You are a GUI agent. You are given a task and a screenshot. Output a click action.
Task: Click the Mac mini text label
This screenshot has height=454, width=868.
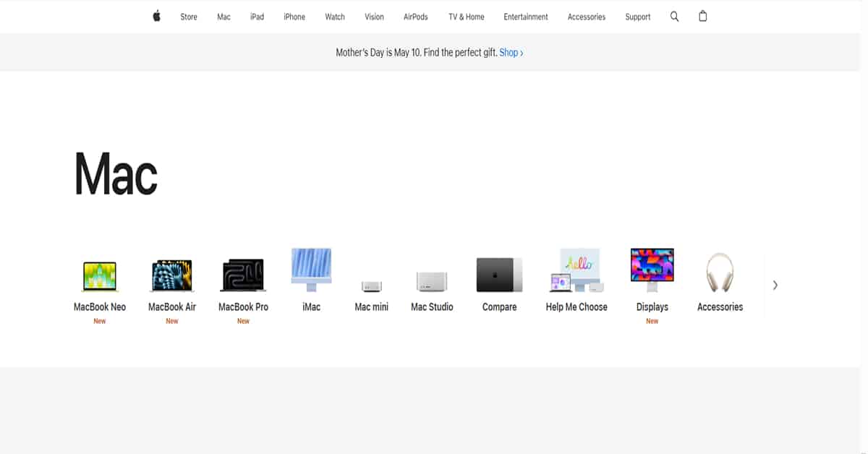click(372, 307)
